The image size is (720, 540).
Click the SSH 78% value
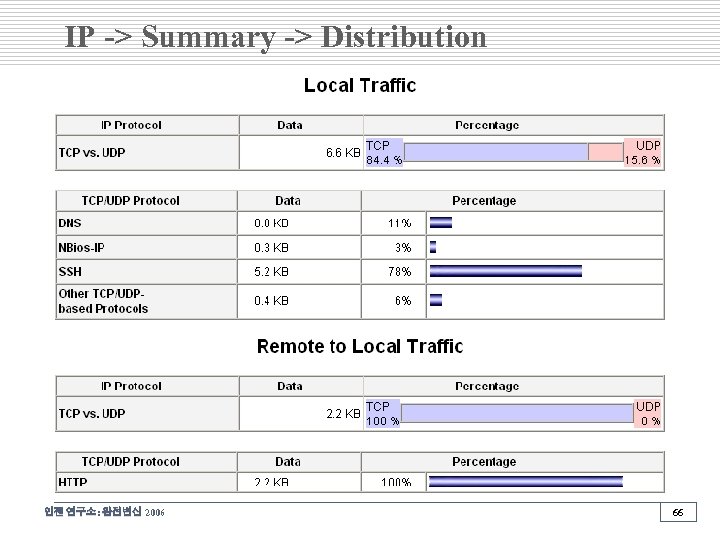click(x=399, y=272)
